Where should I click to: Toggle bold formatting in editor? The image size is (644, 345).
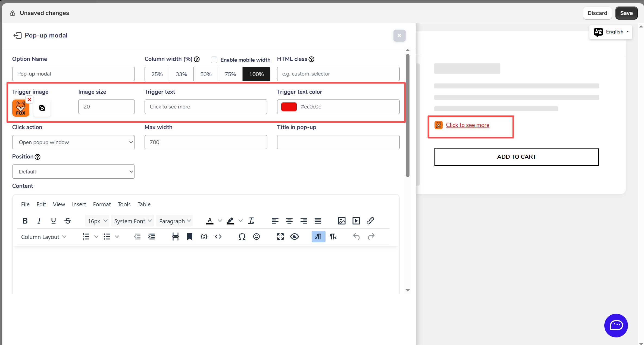coord(25,221)
